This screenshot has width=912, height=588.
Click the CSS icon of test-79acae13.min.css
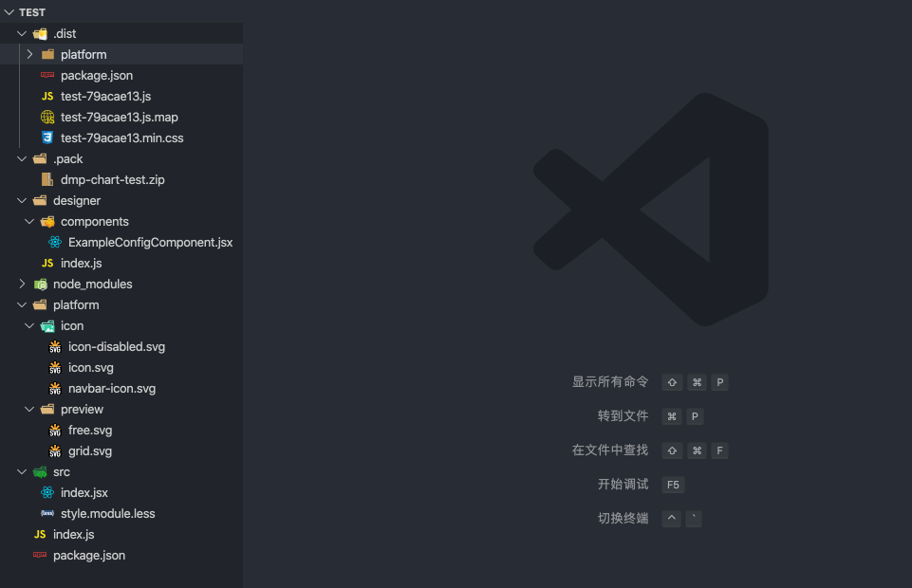47,138
